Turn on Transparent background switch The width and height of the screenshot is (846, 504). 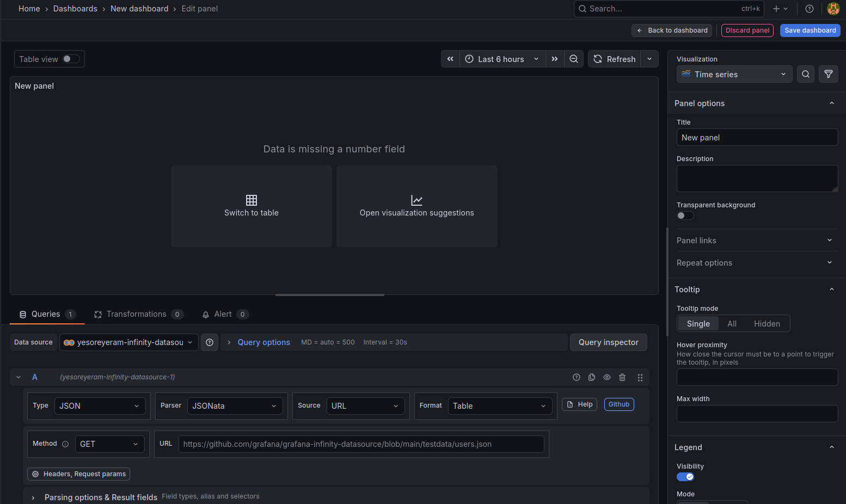coord(685,216)
